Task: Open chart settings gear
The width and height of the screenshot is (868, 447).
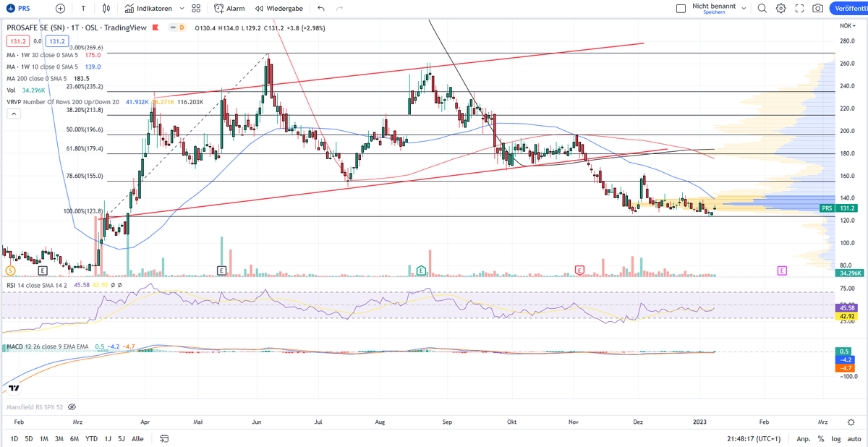Action: [x=781, y=9]
